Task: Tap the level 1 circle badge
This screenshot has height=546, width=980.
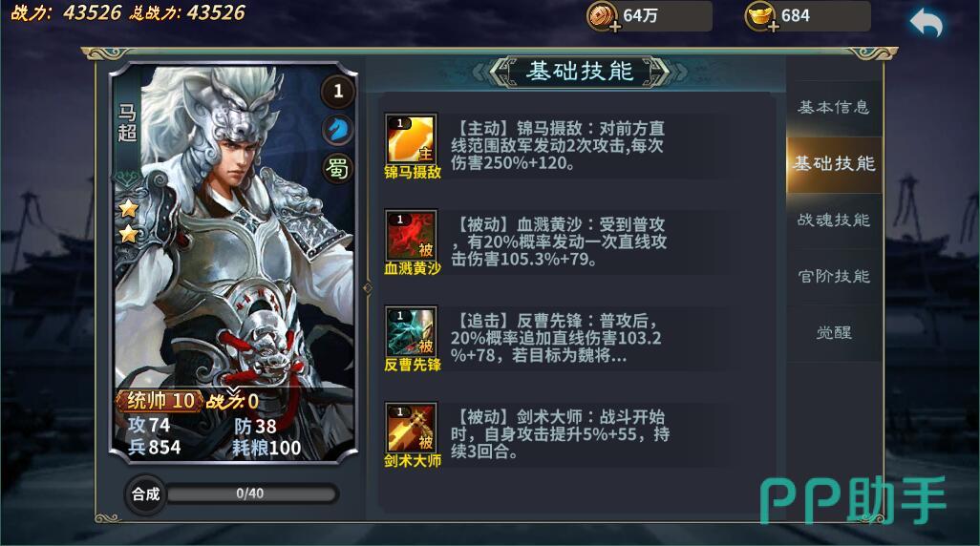Action: point(338,92)
